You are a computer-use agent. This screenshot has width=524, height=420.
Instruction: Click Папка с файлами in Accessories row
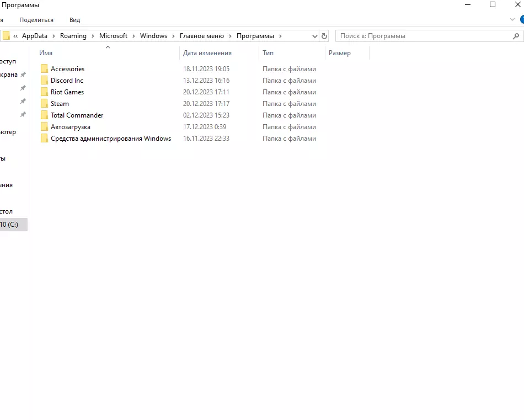click(289, 69)
